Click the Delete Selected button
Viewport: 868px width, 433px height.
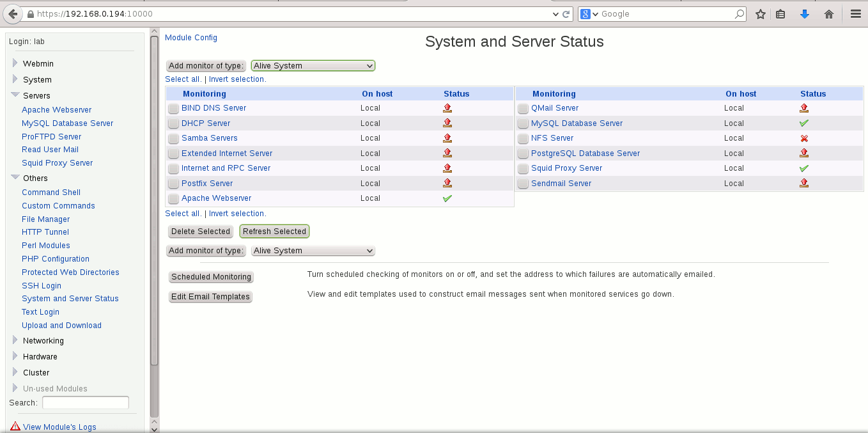pyautogui.click(x=201, y=232)
